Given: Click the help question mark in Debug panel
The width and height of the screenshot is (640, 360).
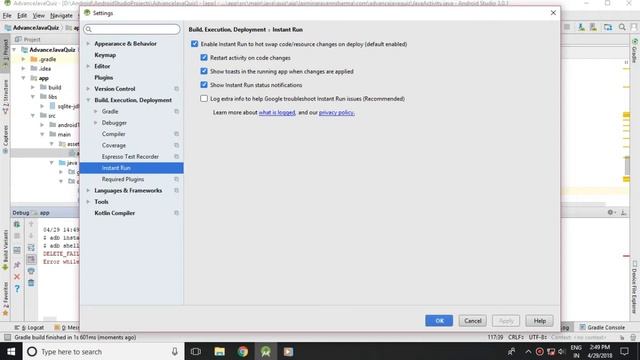Looking at the screenshot, I should (17, 289).
